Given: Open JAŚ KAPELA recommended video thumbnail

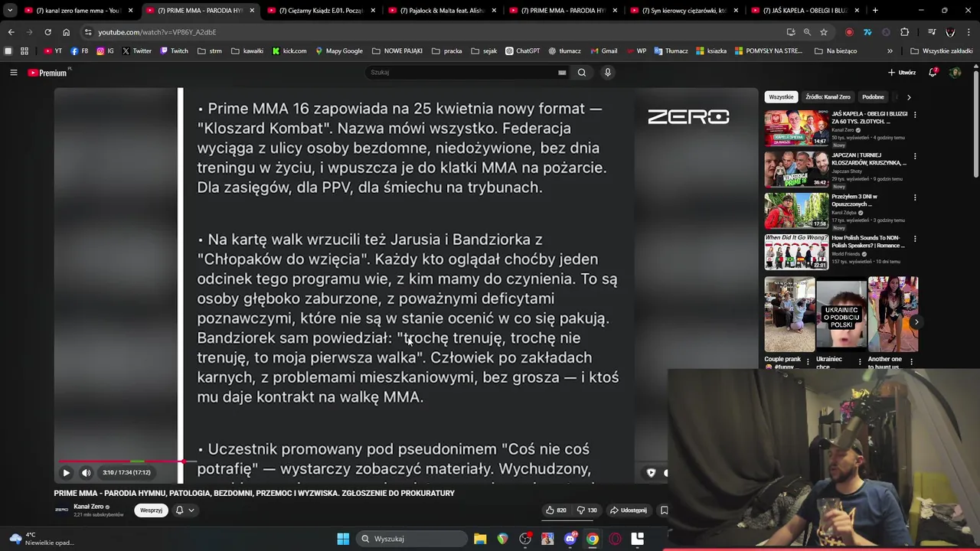Looking at the screenshot, I should (796, 128).
